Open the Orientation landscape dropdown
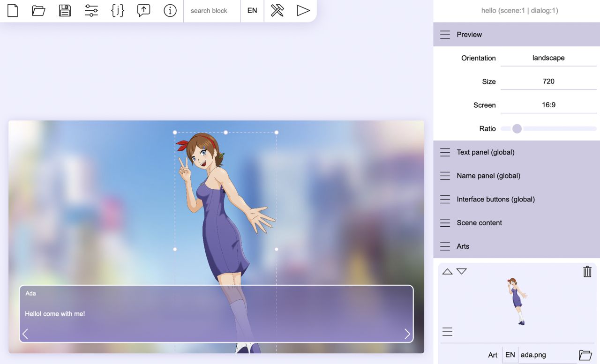This screenshot has height=364, width=600. point(548,58)
